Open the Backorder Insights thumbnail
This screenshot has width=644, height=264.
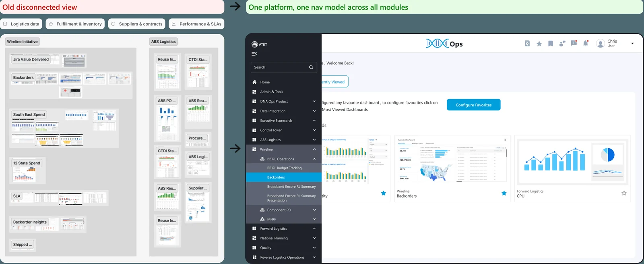pyautogui.click(x=48, y=224)
